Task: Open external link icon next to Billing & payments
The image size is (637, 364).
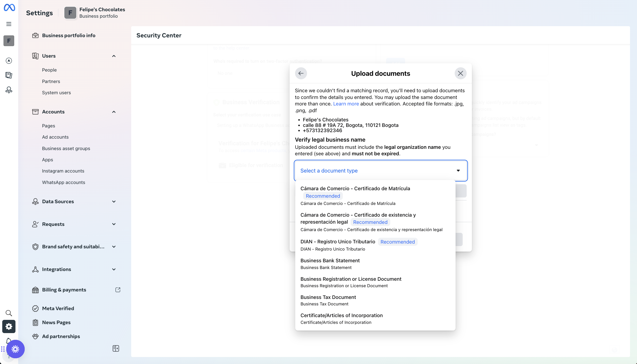Action: pos(118,290)
